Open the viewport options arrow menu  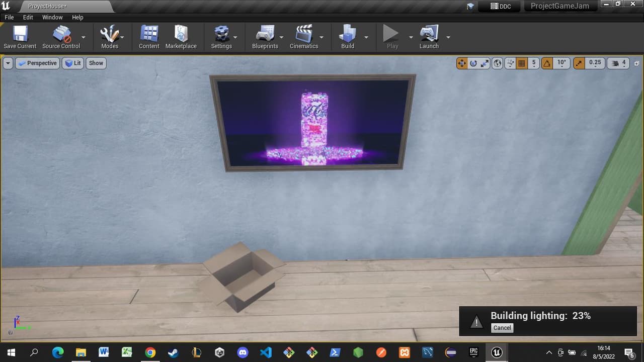(x=8, y=63)
